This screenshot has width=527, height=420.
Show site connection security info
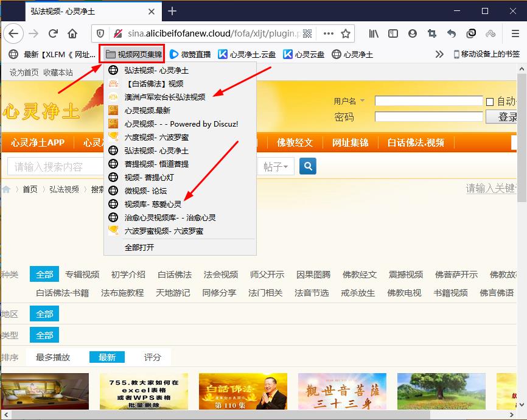point(117,33)
